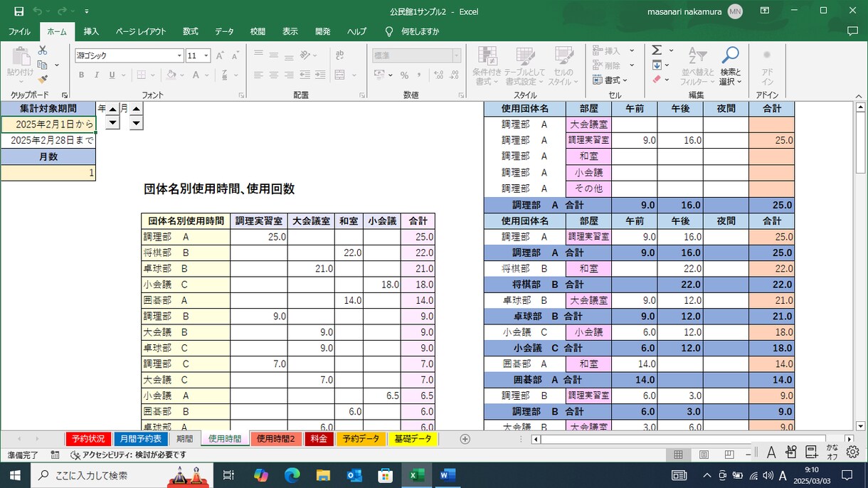Click the Percent Style icon
This screenshot has height=488, width=868.
(404, 75)
